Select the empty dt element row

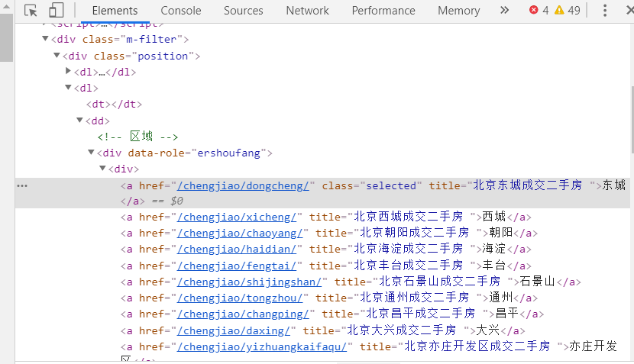[114, 105]
